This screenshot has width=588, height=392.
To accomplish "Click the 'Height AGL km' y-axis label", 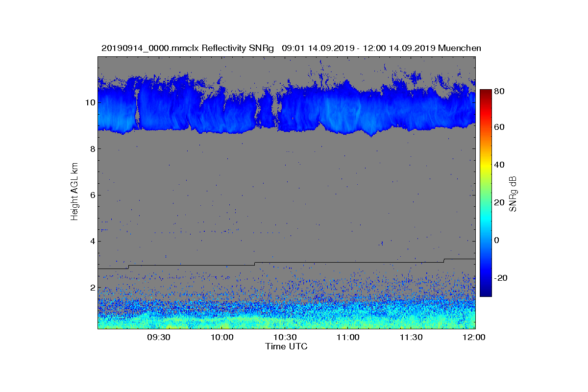I will coord(74,192).
